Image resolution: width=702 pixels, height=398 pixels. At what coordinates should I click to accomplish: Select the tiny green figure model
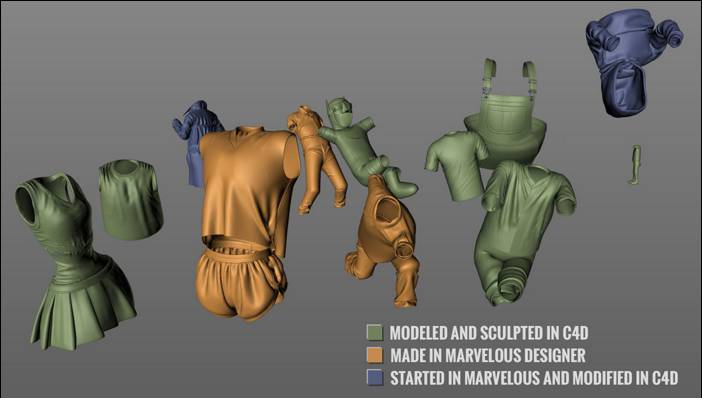click(x=635, y=164)
